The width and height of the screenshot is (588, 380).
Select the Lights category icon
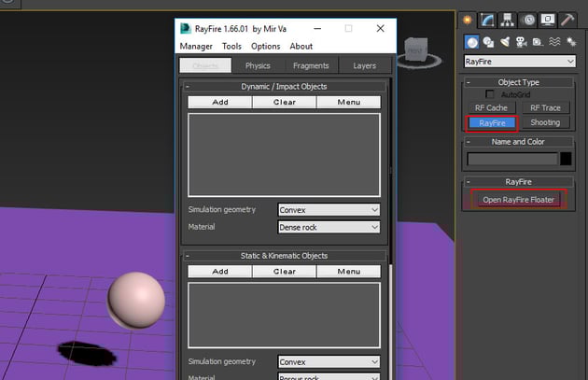[x=505, y=42]
